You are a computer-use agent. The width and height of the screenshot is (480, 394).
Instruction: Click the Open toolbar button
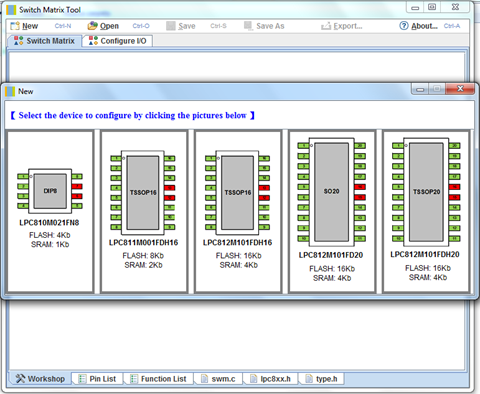(103, 26)
